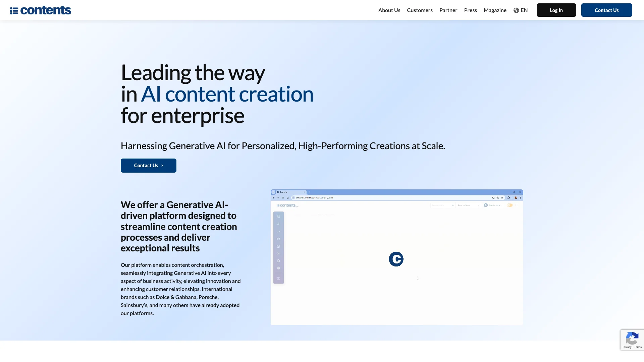Click the Log In button

[x=556, y=10]
